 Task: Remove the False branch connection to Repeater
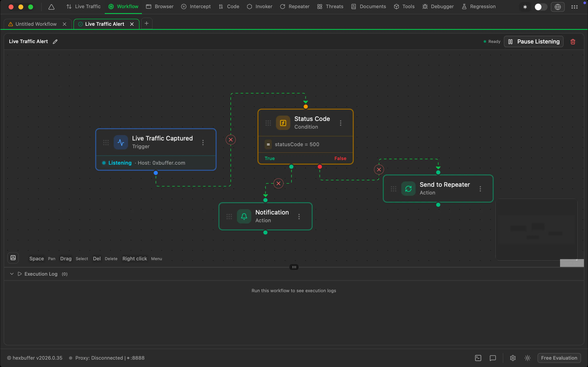pyautogui.click(x=379, y=170)
